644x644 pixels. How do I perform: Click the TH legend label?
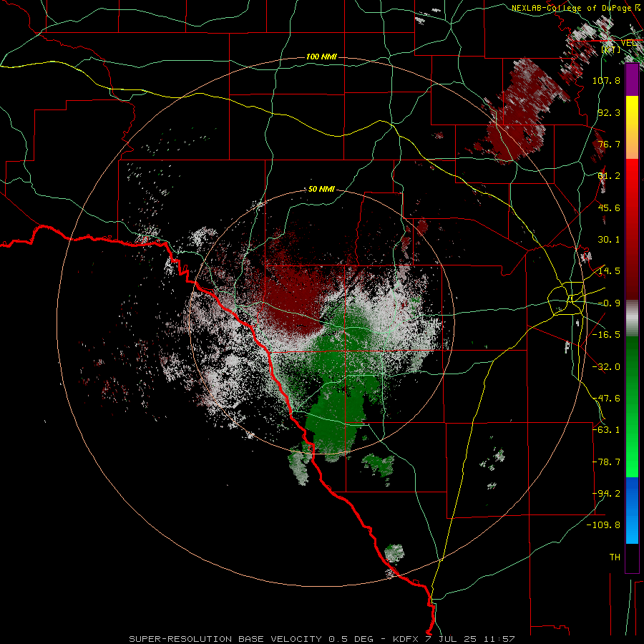tap(615, 557)
